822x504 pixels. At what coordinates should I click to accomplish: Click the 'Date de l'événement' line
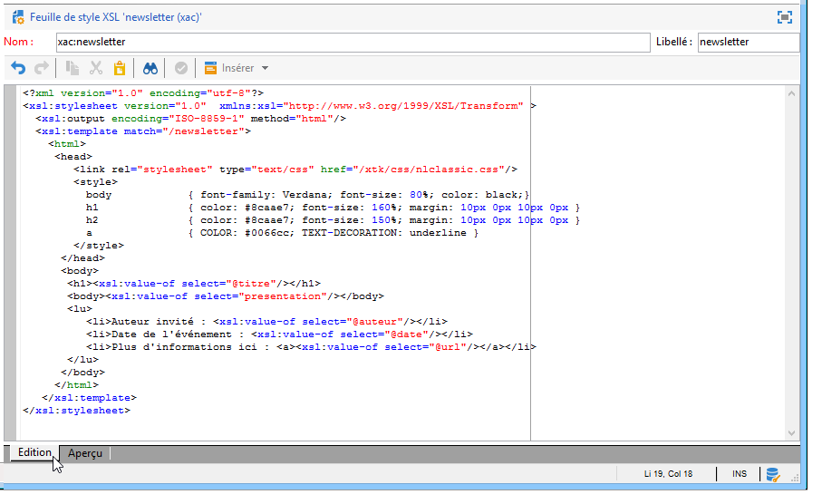coord(279,334)
